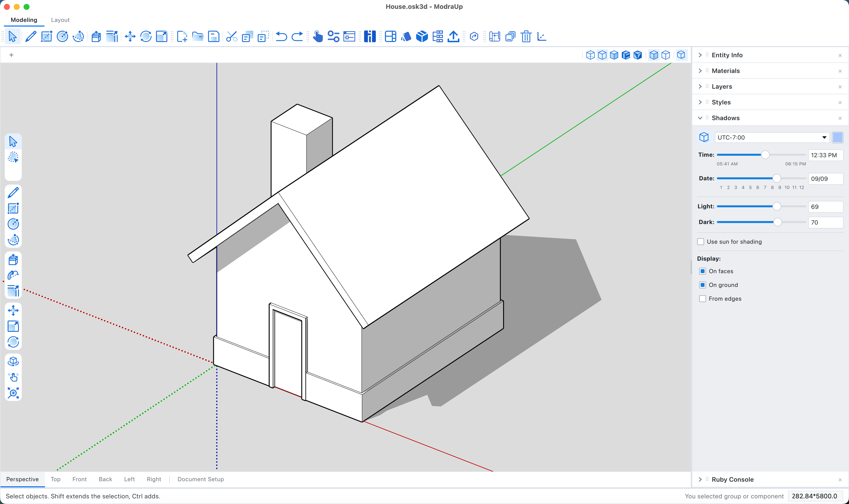Select the Push/Pull tool in left toolbar
Image resolution: width=849 pixels, height=504 pixels.
[13, 260]
